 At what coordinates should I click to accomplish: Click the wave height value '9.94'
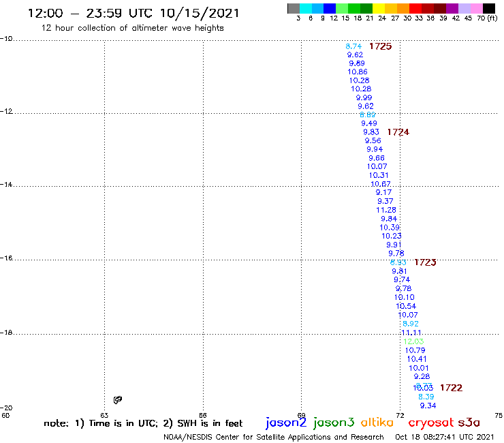click(x=375, y=149)
